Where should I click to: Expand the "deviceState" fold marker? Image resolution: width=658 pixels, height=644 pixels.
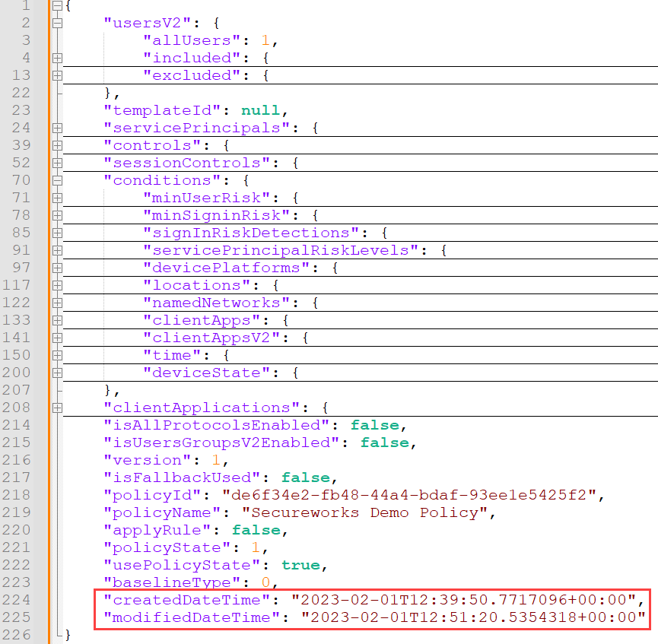[58, 373]
